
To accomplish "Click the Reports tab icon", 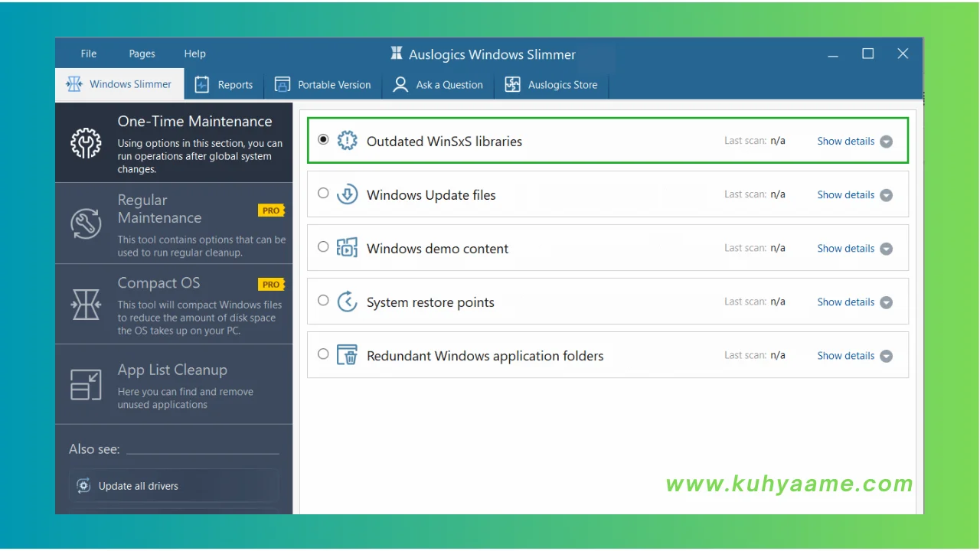I will point(202,84).
